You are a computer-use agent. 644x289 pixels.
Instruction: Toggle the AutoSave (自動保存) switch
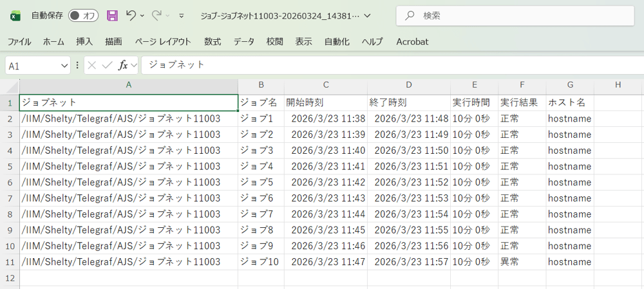coord(83,15)
